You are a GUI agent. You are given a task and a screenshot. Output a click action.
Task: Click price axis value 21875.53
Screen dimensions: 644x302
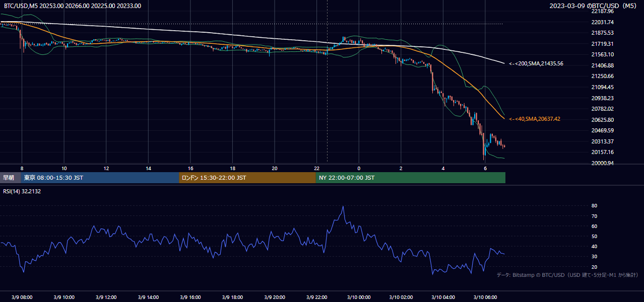coord(602,33)
